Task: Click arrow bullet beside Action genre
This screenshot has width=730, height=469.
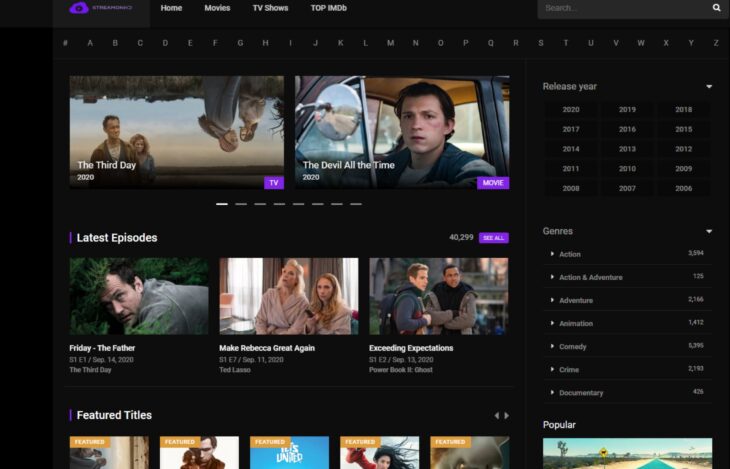Action: click(x=552, y=254)
